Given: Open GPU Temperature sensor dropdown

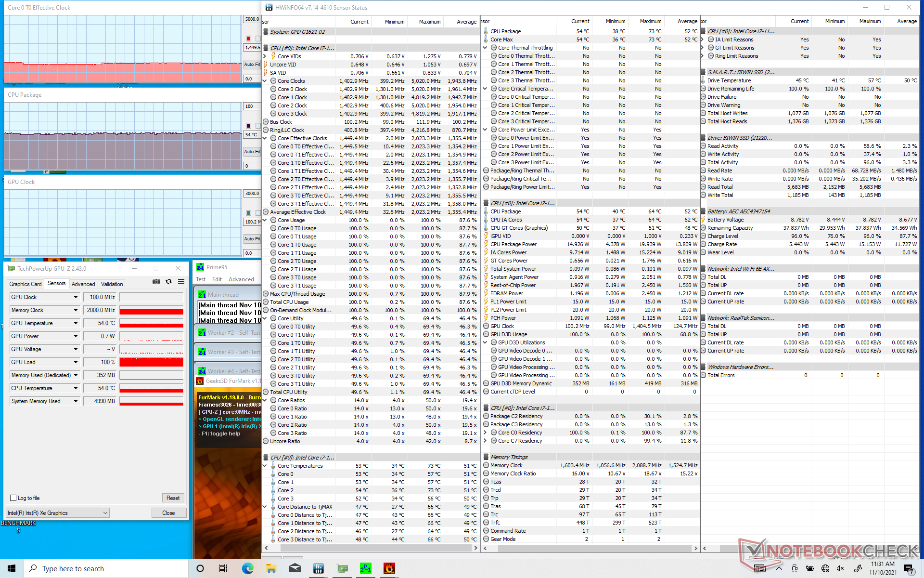Looking at the screenshot, I should (76, 323).
